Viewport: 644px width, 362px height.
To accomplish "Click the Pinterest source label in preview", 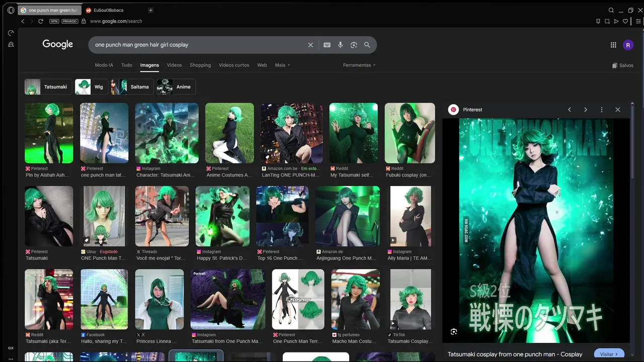I will [x=472, y=110].
